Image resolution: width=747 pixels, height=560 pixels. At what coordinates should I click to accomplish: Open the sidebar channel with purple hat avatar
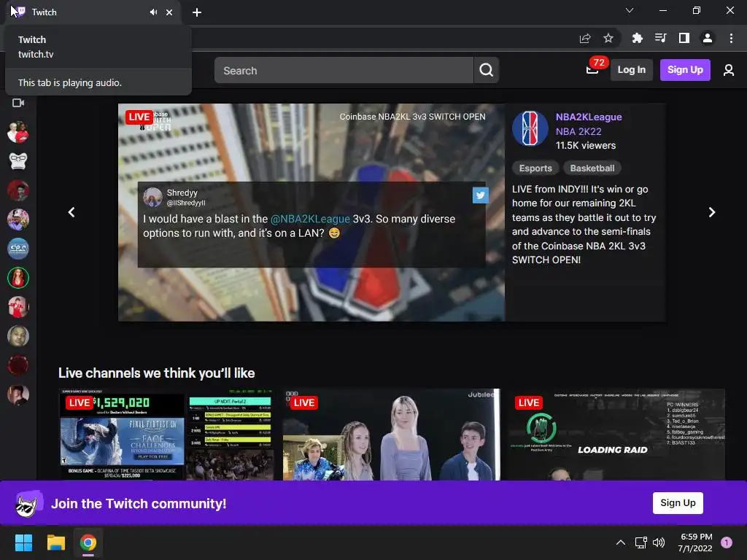(18, 219)
